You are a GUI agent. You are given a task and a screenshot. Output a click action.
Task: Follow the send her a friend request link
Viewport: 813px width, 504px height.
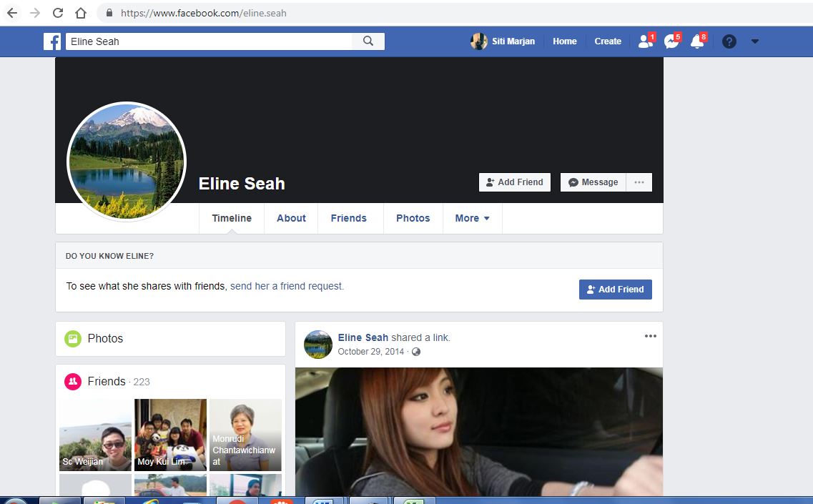287,286
